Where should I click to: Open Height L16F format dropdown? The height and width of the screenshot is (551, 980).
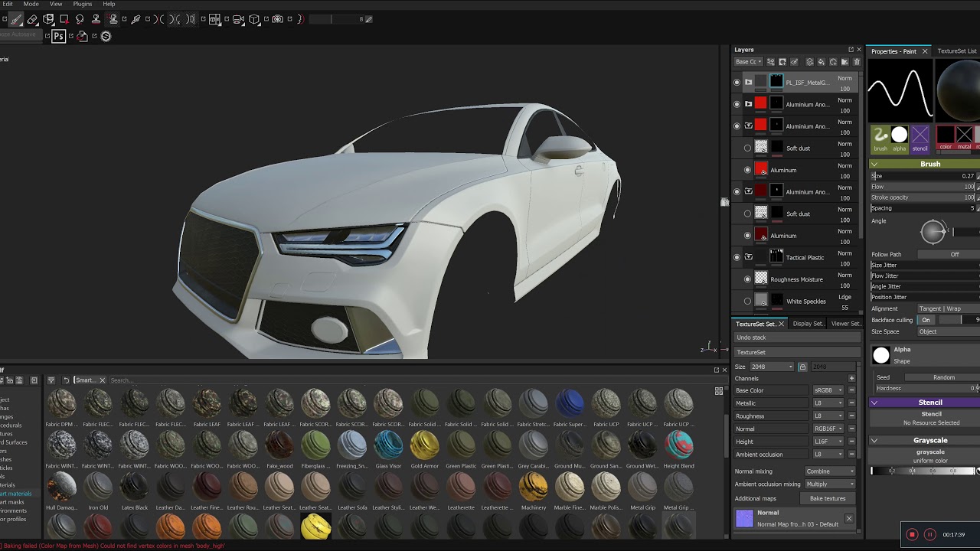click(828, 442)
